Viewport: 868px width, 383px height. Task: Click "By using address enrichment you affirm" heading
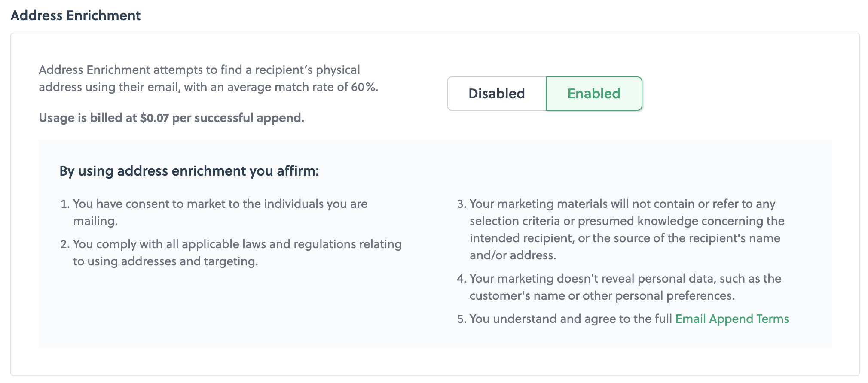[189, 171]
